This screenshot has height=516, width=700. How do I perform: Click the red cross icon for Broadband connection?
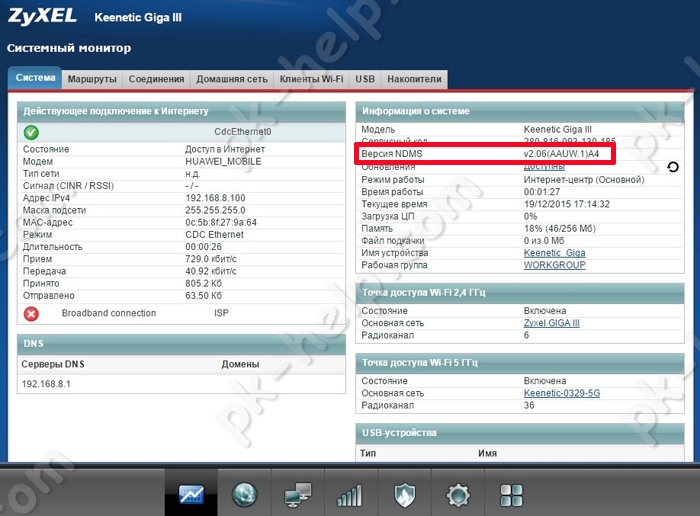point(31,314)
